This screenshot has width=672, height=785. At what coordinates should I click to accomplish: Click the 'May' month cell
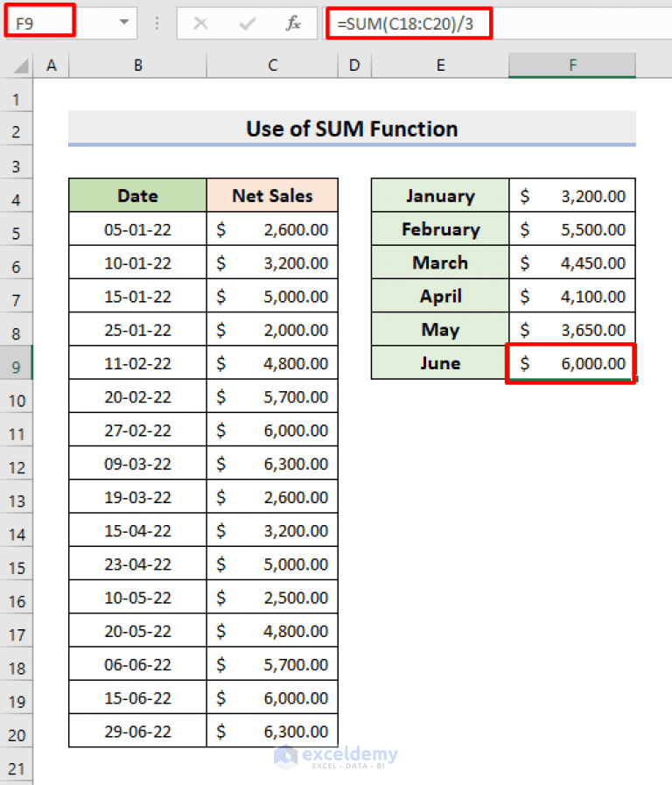point(440,330)
